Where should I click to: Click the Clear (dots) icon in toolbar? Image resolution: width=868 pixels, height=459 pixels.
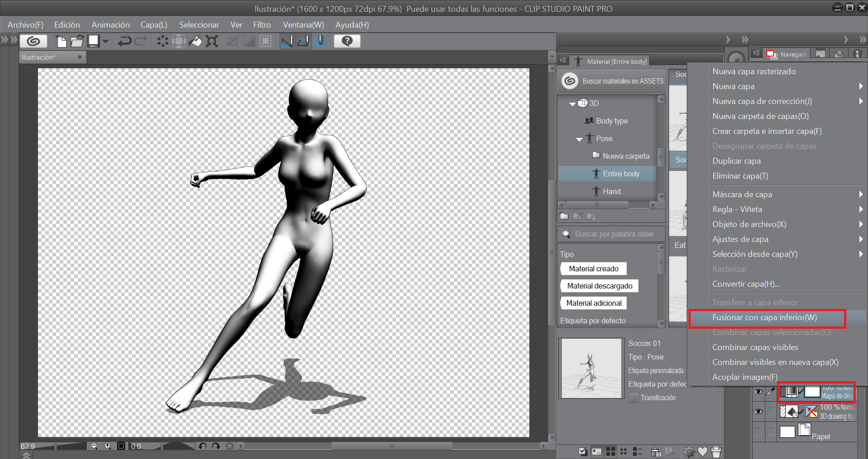(163, 42)
